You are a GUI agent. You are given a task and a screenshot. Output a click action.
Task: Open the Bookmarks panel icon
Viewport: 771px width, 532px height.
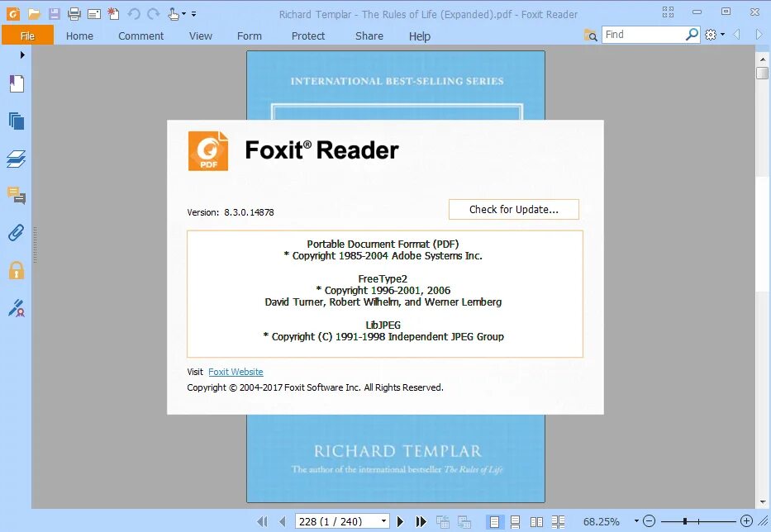(17, 83)
